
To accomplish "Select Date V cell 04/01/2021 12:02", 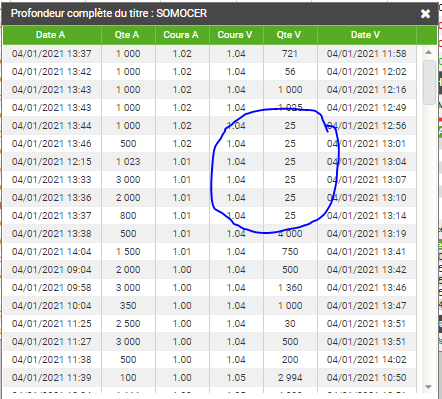I will pyautogui.click(x=367, y=72).
